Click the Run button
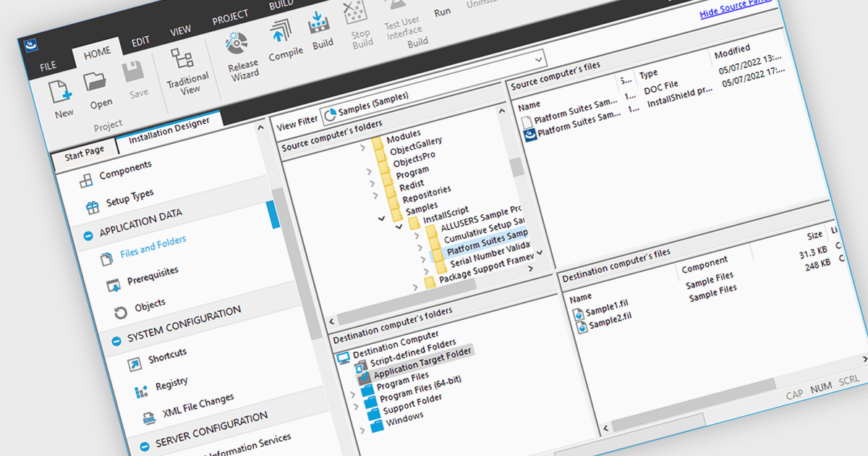This screenshot has width=868, height=456. 442,12
